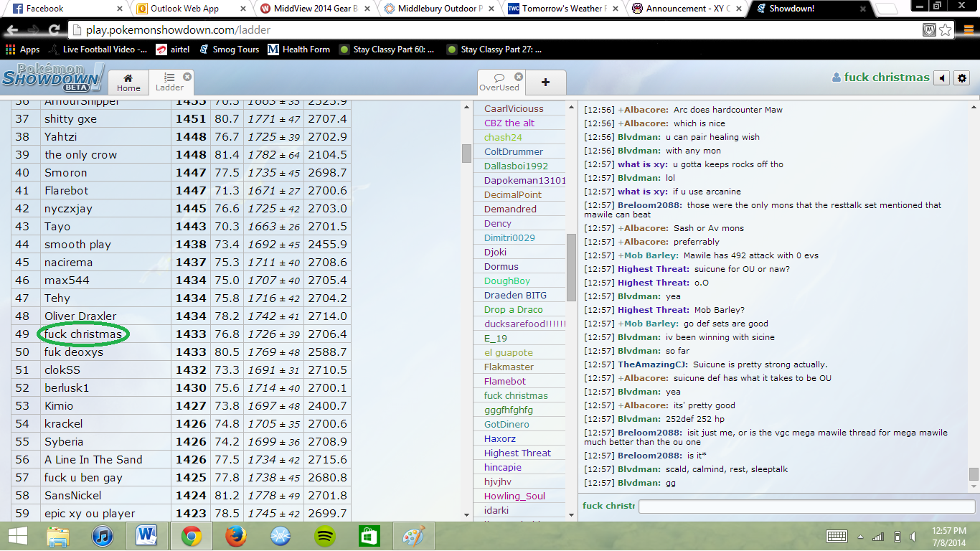
Task: Click ladder player 'the only crow'
Action: click(80, 154)
